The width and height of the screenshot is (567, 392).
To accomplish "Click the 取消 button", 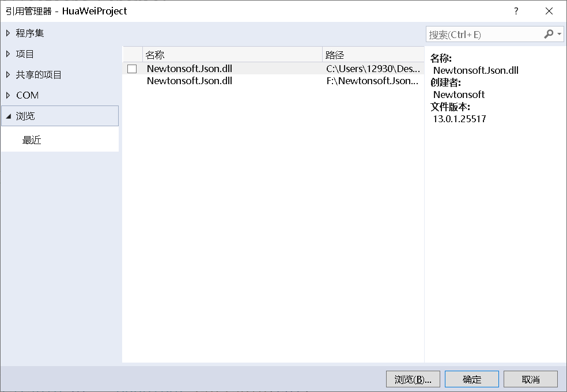I will click(x=531, y=379).
